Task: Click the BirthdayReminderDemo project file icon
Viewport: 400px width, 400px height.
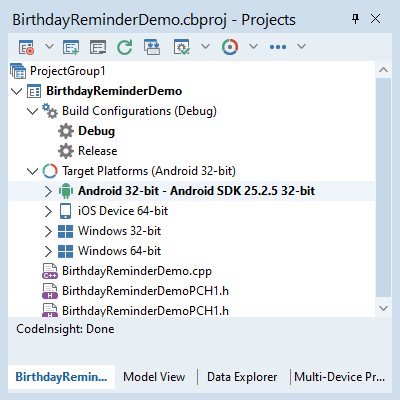Action: (x=34, y=91)
